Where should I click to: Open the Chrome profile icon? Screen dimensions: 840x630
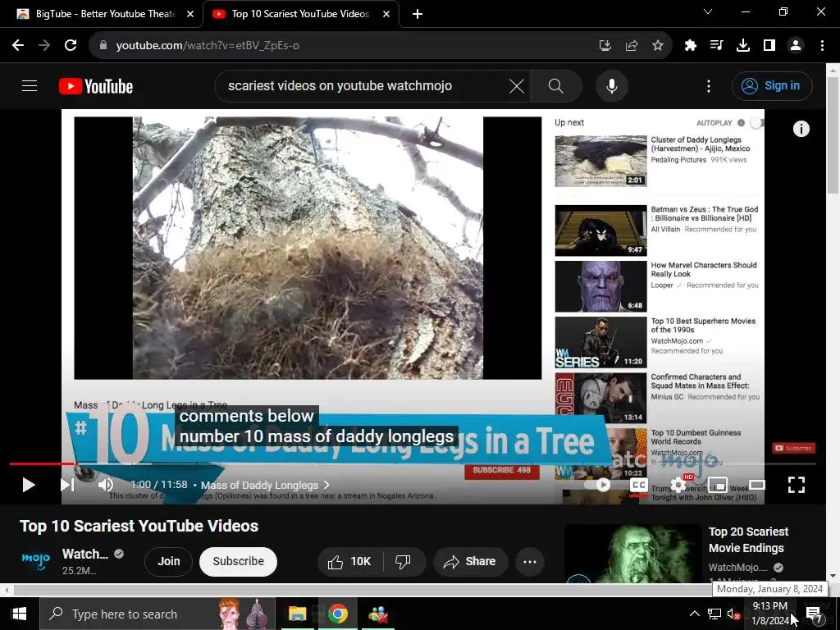pyautogui.click(x=796, y=46)
